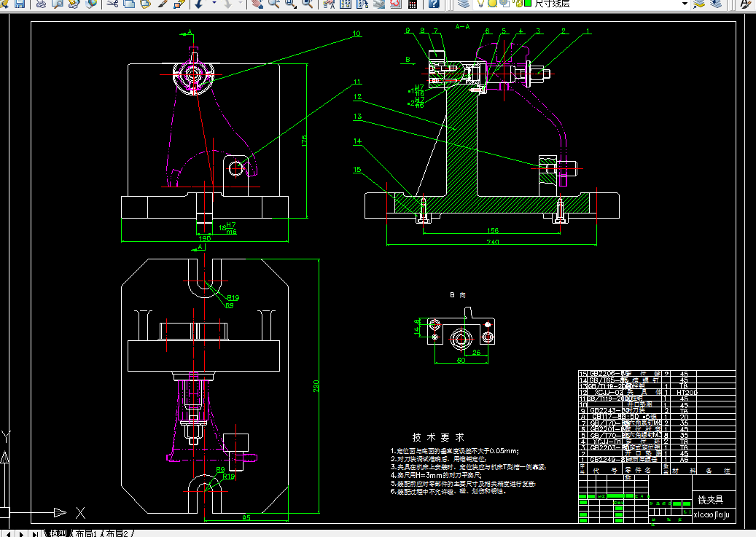756x537 pixels.
Task: Open the Markup Set Manager icon
Action: click(x=395, y=4)
